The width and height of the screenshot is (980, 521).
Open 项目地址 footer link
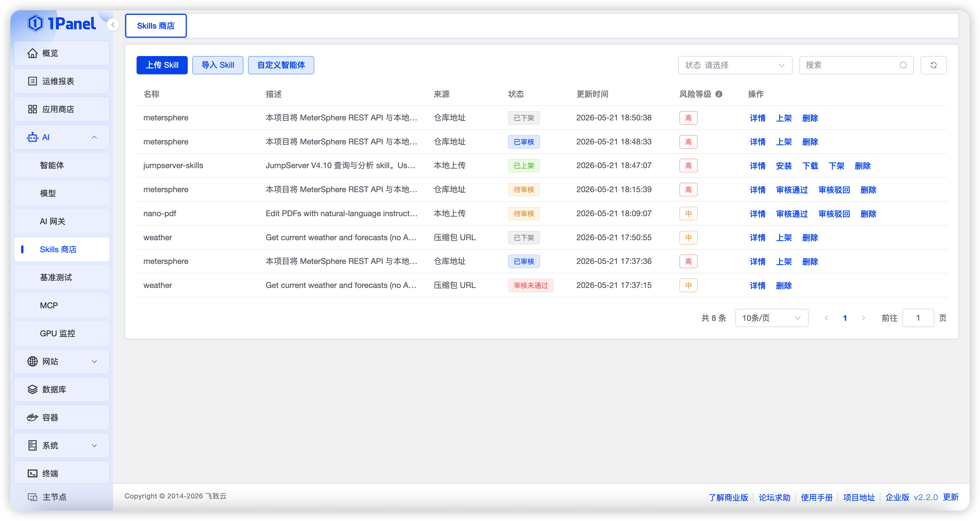click(859, 497)
